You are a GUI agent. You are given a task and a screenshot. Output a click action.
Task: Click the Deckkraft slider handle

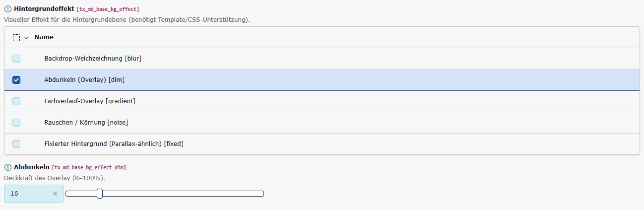[100, 194]
